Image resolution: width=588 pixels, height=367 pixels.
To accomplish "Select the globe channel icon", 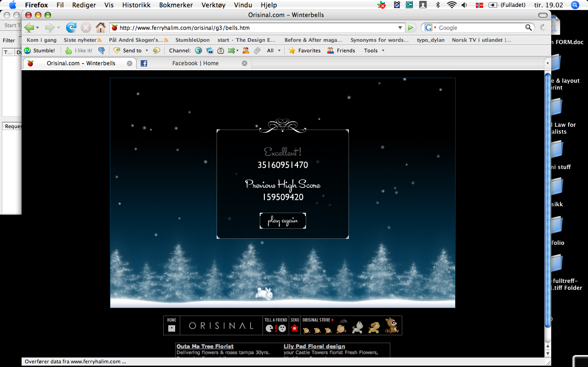I will (x=199, y=51).
